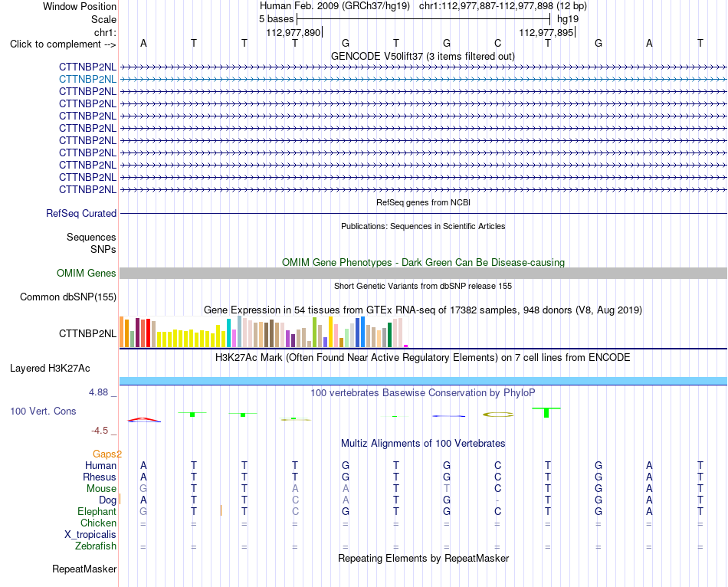728x587 pixels.
Task: Click the 100 Vert. Cons label
Action: (x=43, y=411)
